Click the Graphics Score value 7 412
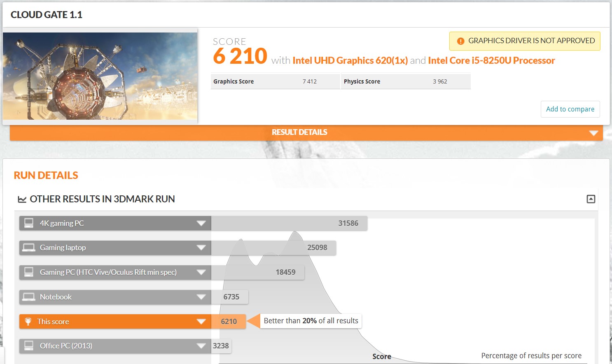Screen dimensions: 612x364 (x=310, y=81)
